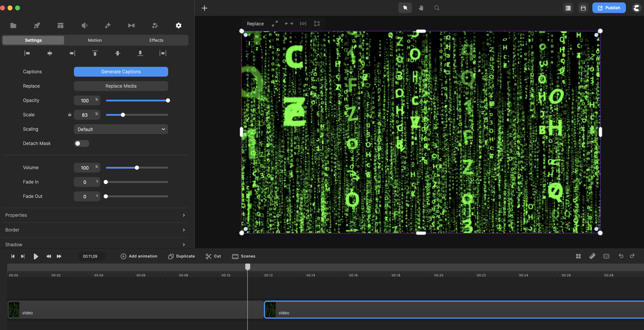Open the settings gear panel icon
The width and height of the screenshot is (644, 330).
(x=179, y=25)
